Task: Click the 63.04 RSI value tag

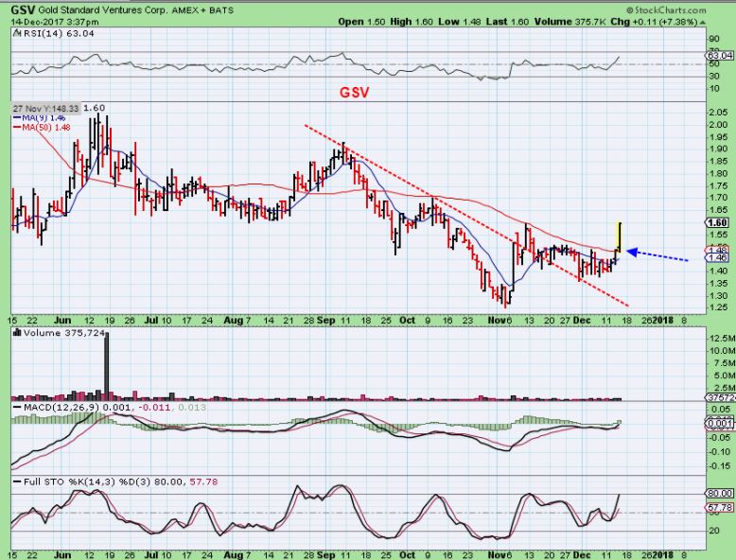Action: [x=720, y=56]
